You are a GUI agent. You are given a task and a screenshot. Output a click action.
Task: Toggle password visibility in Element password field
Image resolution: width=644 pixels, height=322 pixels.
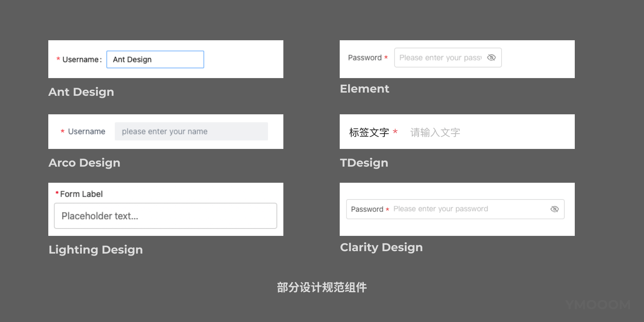[x=491, y=58]
